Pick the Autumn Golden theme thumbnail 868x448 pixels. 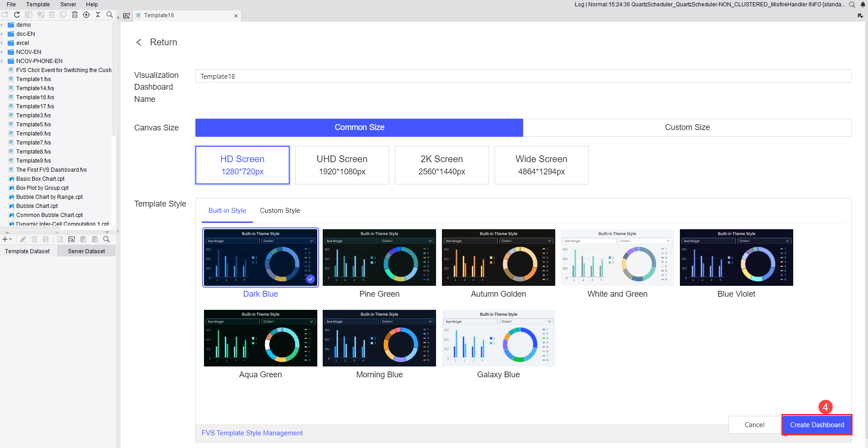click(498, 257)
